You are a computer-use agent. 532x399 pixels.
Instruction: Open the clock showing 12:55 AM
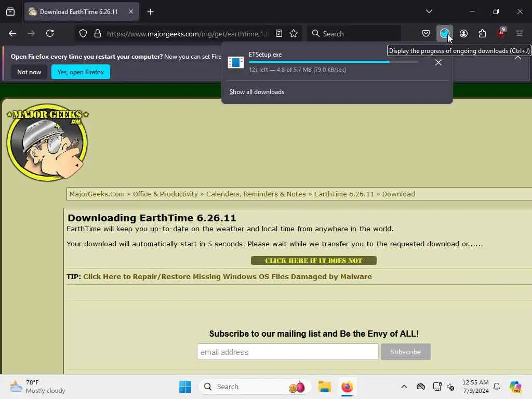point(475,387)
